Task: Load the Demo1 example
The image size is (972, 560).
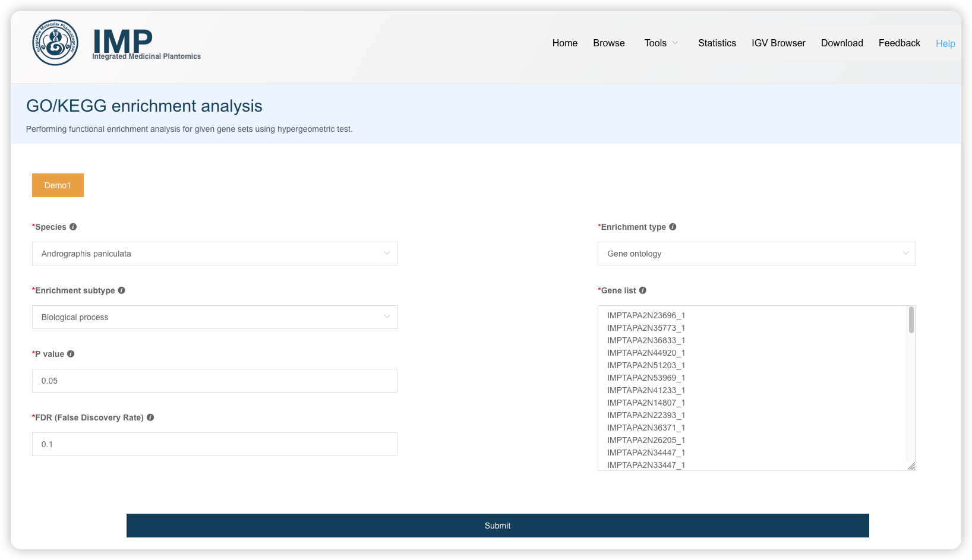Action: tap(58, 185)
